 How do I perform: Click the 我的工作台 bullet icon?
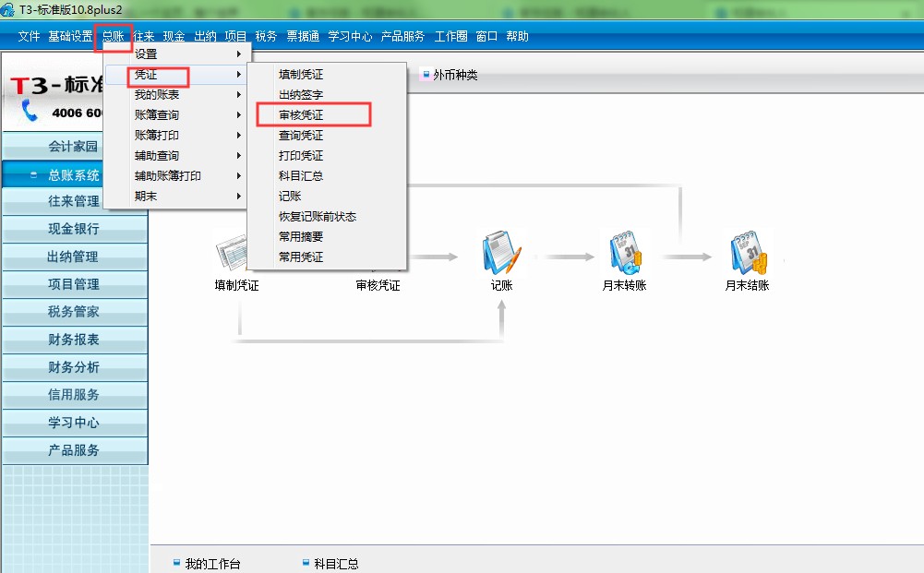coord(176,563)
